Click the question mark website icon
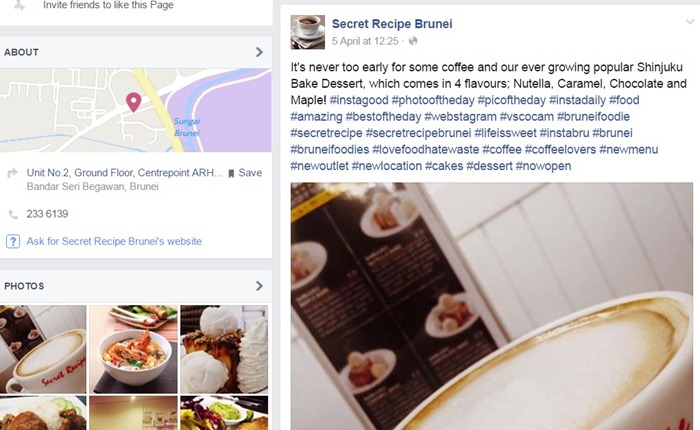This screenshot has width=700, height=430. 13,242
